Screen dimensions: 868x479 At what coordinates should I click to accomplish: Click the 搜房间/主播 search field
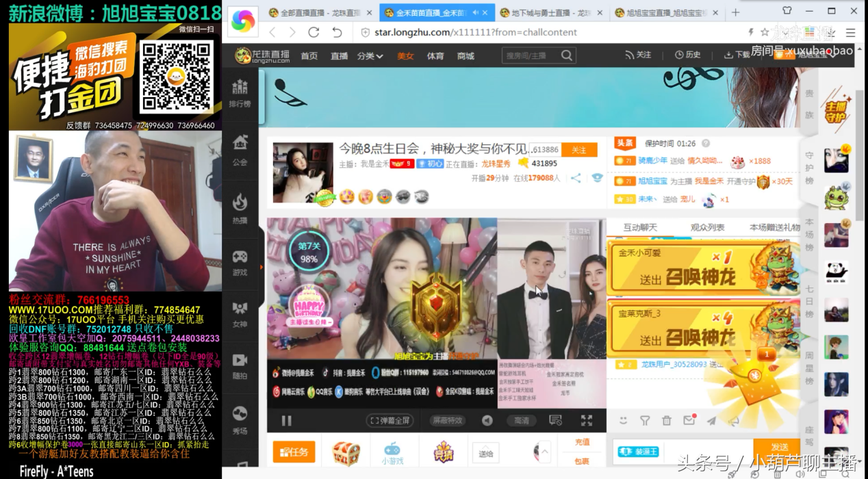531,55
